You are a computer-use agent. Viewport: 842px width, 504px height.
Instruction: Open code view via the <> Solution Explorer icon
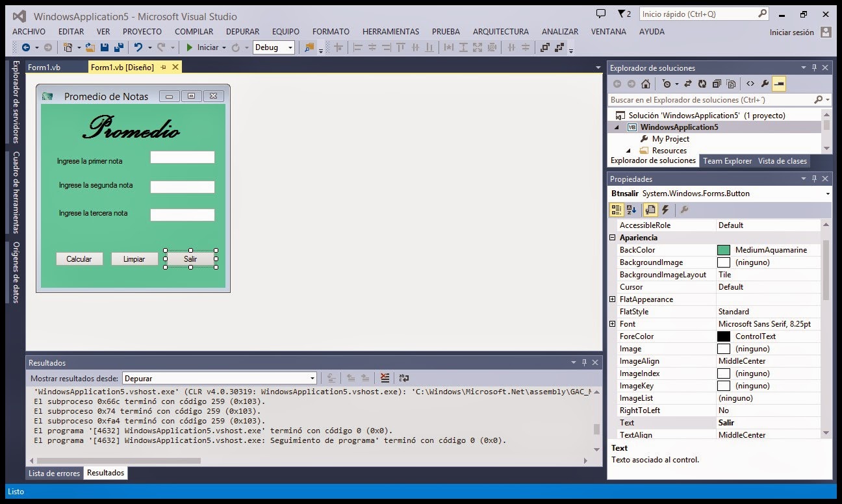coord(750,83)
